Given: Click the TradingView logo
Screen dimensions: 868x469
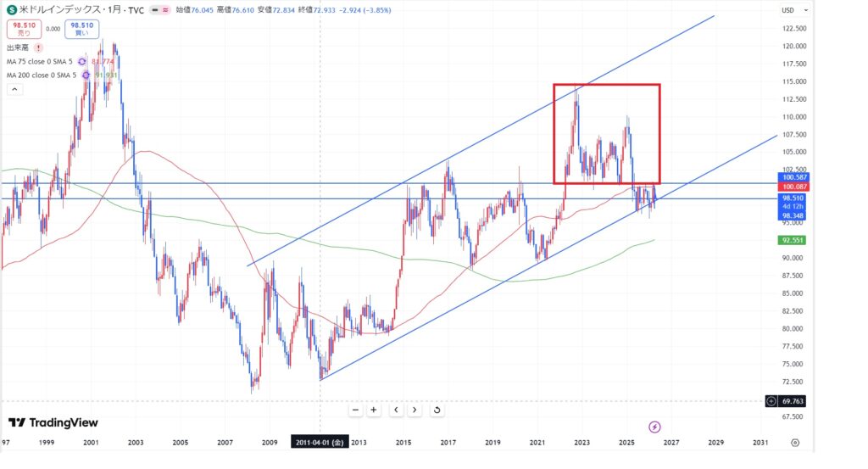Looking at the screenshot, I should [x=53, y=422].
